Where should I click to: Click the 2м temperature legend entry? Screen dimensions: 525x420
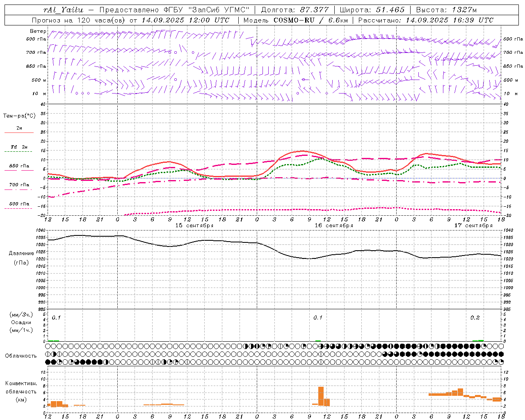click(19, 128)
